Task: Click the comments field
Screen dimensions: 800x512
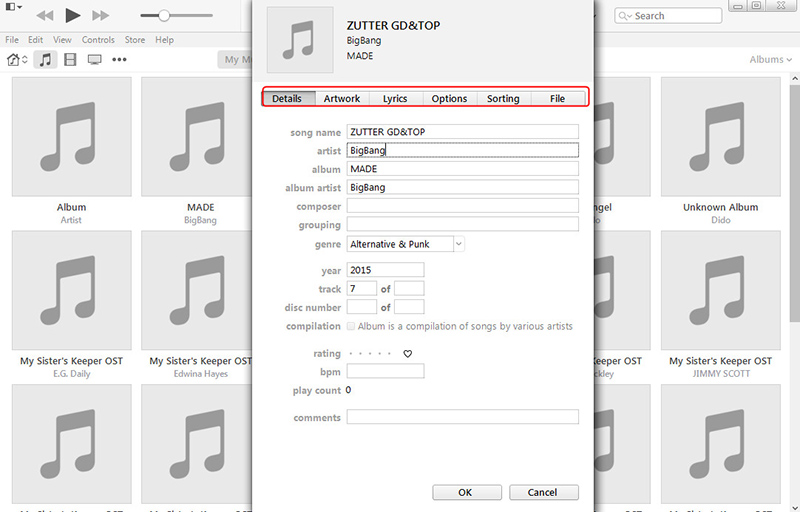Action: tap(463, 417)
